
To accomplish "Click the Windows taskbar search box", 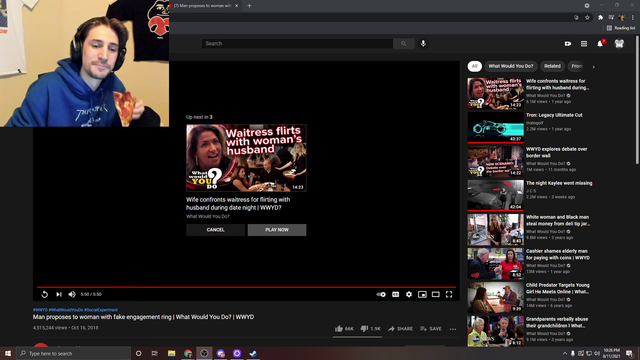I will click(x=73, y=353).
